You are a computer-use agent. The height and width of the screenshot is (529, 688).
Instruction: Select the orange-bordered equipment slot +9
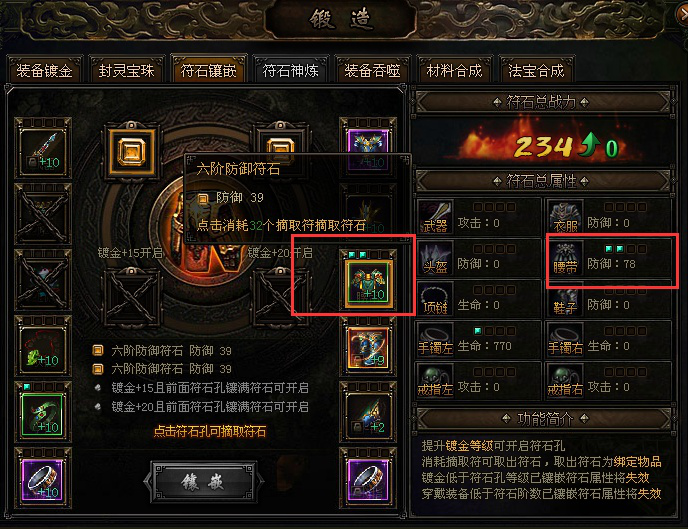click(368, 349)
